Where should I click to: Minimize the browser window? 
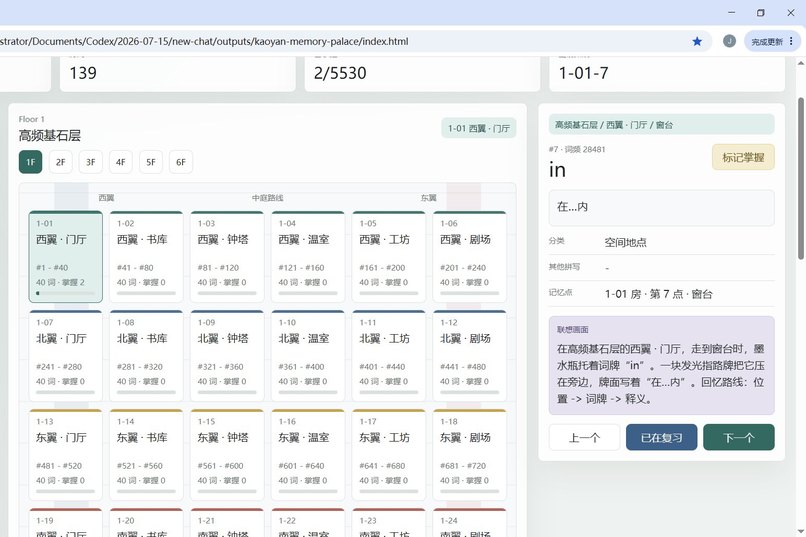tap(731, 12)
